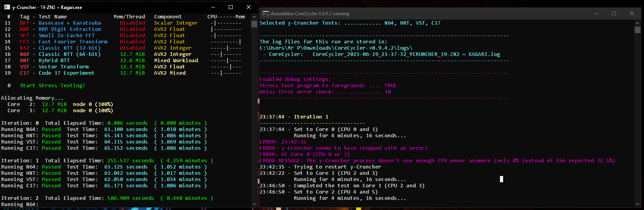
Task: Click the 'Small In-Cache FFT' test name
Action: (x=66, y=36)
